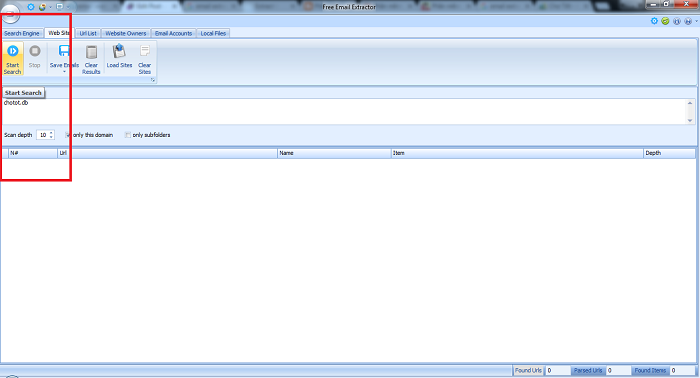Viewport: 700px width, 378px height.
Task: Open the ribbon group dialog launcher
Action: coord(153,80)
